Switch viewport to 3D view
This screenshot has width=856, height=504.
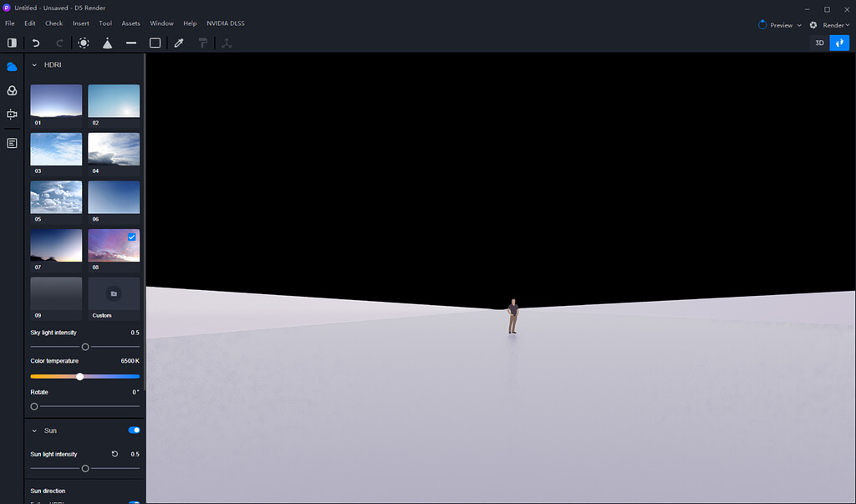click(x=818, y=43)
